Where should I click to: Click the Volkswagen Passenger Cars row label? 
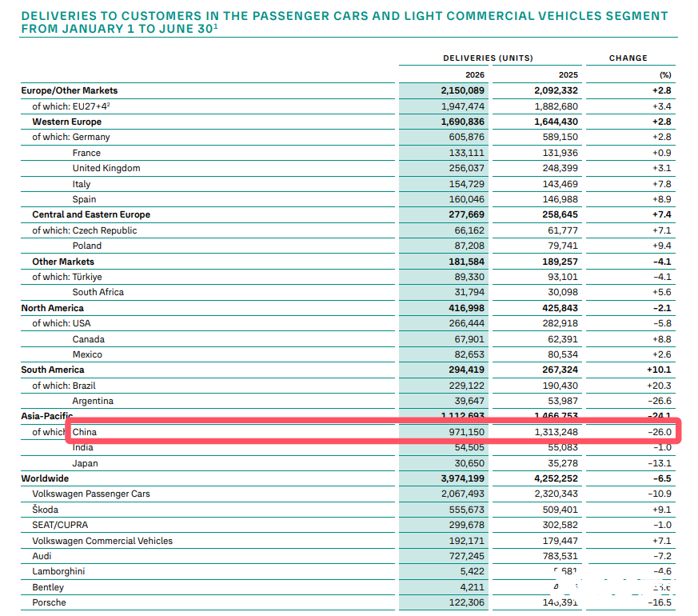[x=91, y=494]
